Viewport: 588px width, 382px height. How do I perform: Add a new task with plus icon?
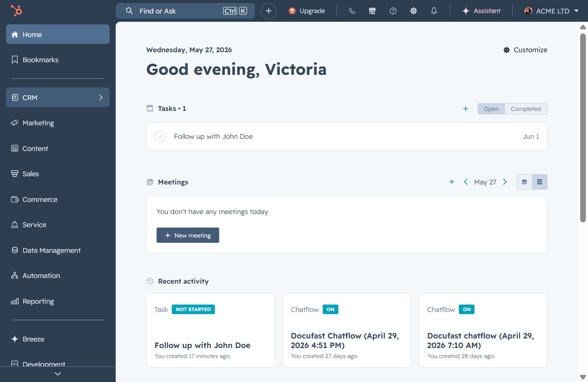pos(465,109)
